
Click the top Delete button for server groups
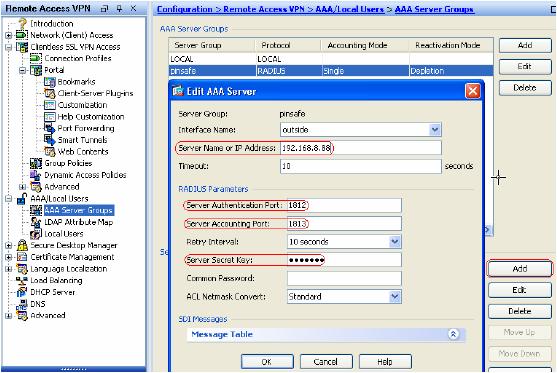tap(525, 88)
